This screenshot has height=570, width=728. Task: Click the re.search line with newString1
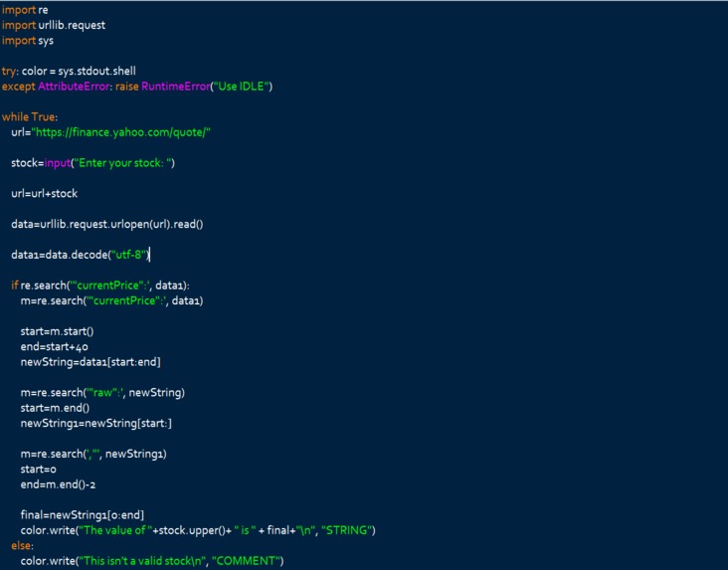tap(93, 455)
